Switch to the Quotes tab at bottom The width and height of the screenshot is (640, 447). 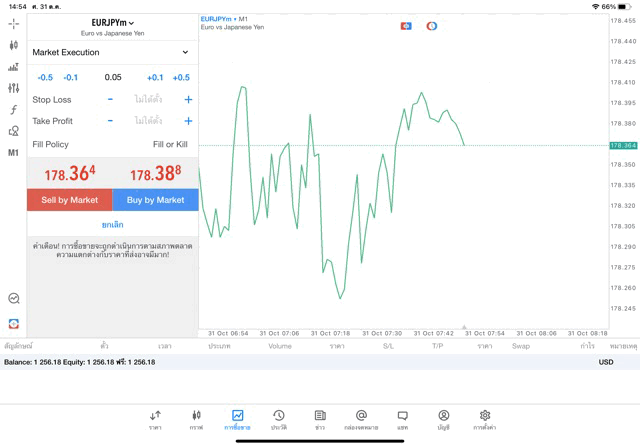point(155,419)
